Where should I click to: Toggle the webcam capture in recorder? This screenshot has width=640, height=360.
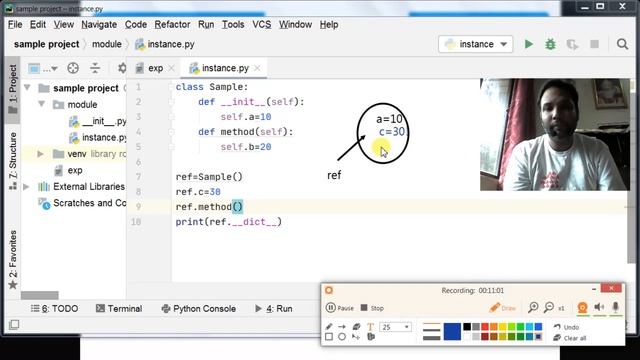pyautogui.click(x=582, y=307)
